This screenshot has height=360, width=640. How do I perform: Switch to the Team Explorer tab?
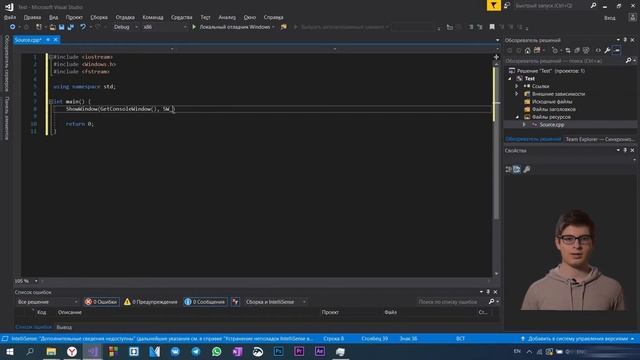[x=600, y=139]
